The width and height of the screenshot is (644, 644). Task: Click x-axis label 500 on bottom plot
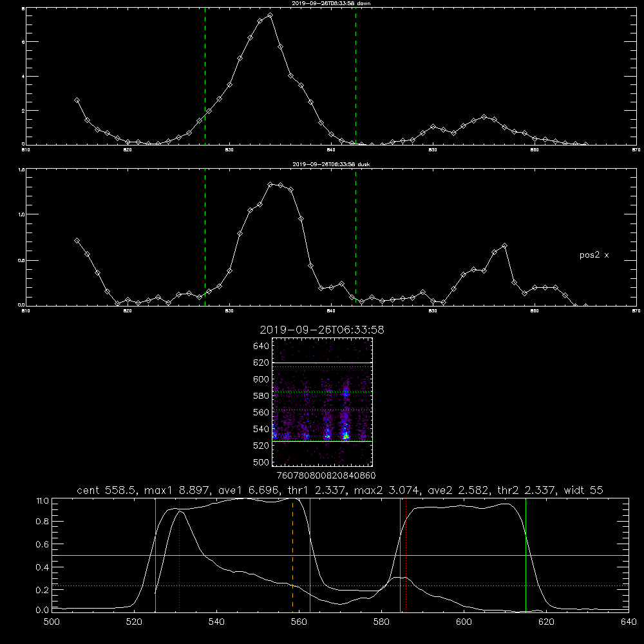pyautogui.click(x=52, y=622)
